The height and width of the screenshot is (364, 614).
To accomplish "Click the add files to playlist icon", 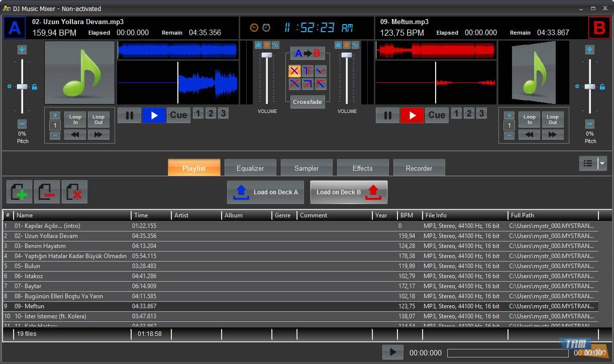I will point(19,192).
